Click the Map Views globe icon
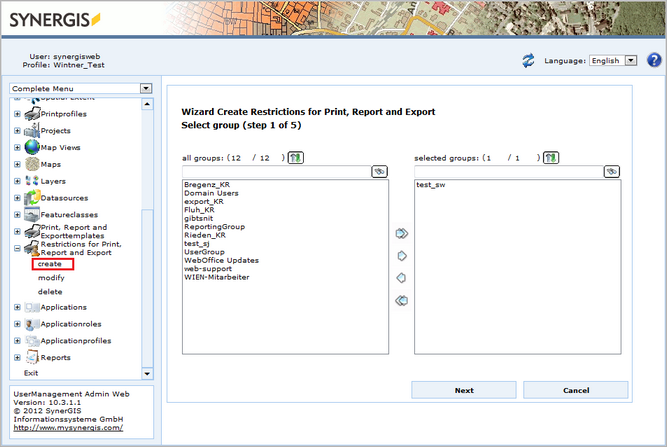The image size is (667, 447). (x=32, y=147)
